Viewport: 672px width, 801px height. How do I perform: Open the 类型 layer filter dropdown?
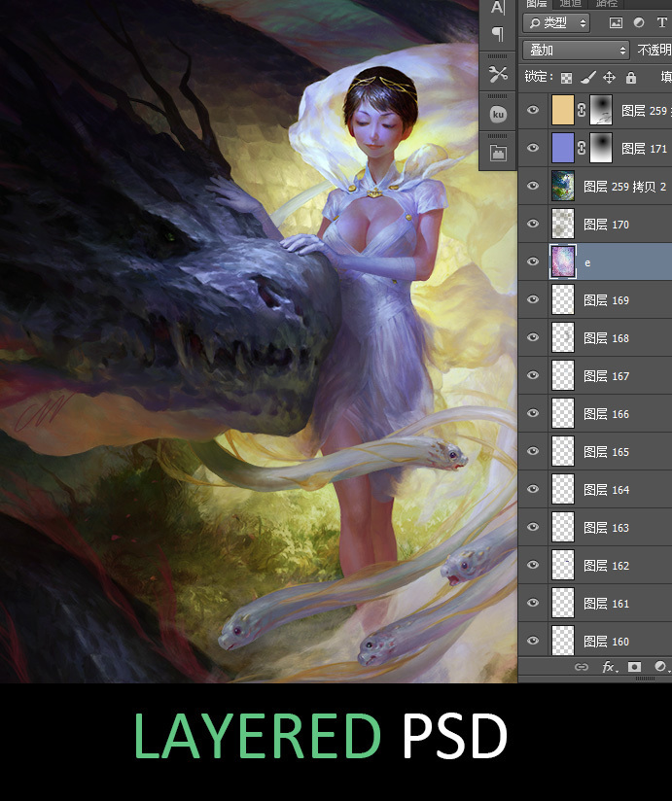click(x=556, y=23)
